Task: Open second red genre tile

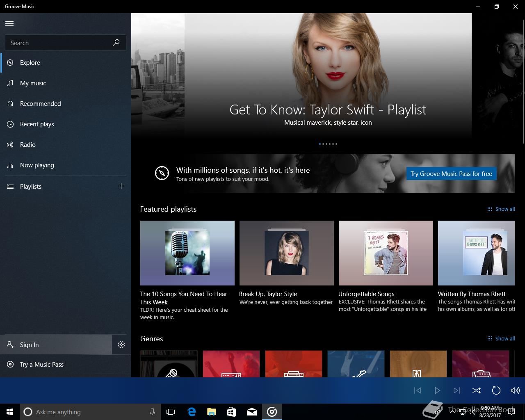Action: (294, 364)
